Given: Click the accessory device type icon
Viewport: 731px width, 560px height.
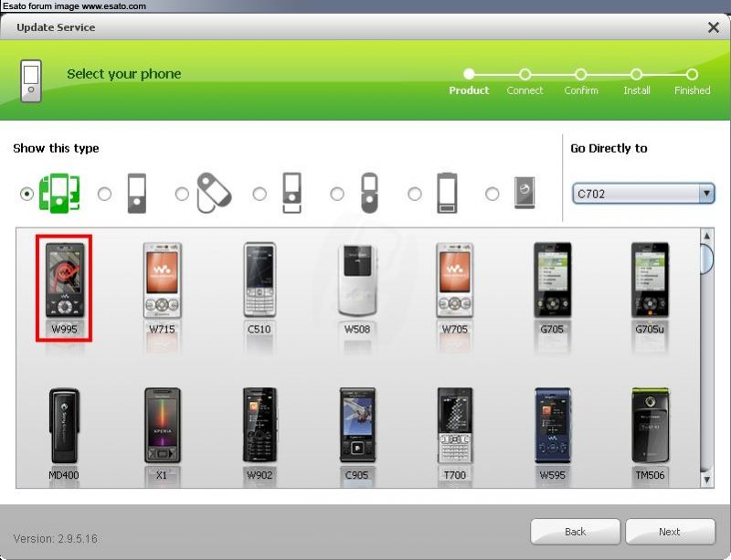Looking at the screenshot, I should coord(524,193).
